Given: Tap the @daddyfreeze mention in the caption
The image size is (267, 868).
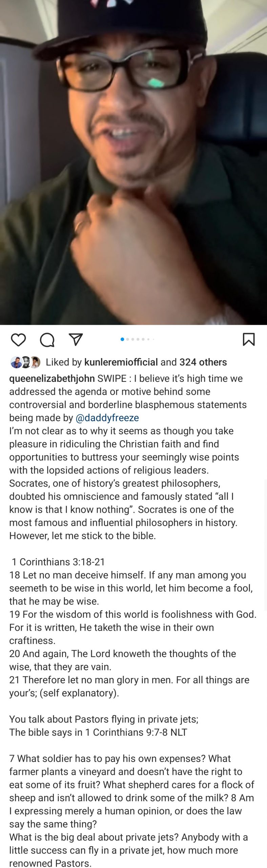Looking at the screenshot, I should [107, 418].
